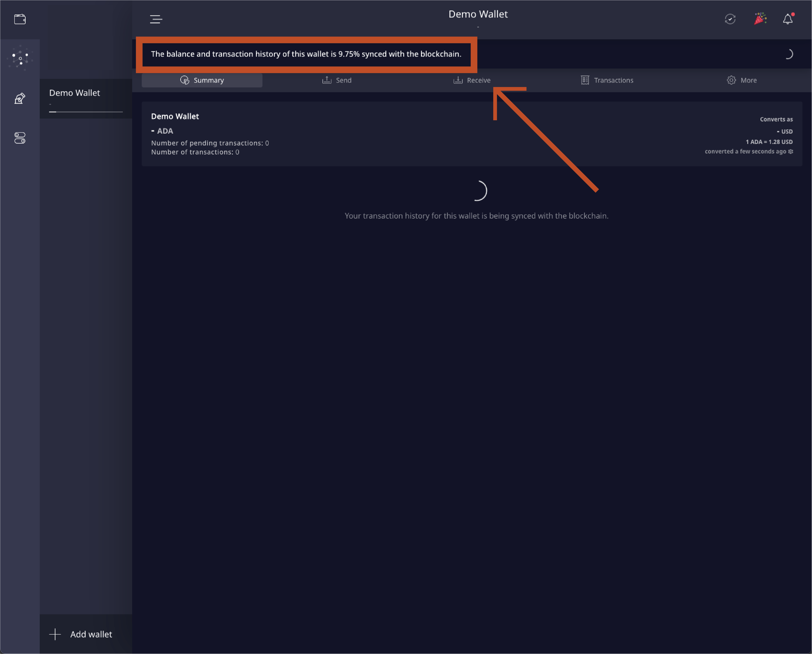The height and width of the screenshot is (654, 812).
Task: Click the blockchain sync status icon
Action: [730, 19]
